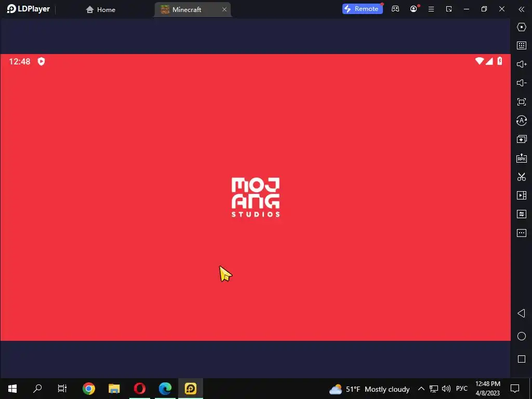This screenshot has height=399, width=532.
Task: Launch Google Chrome from taskbar
Action: 88,389
